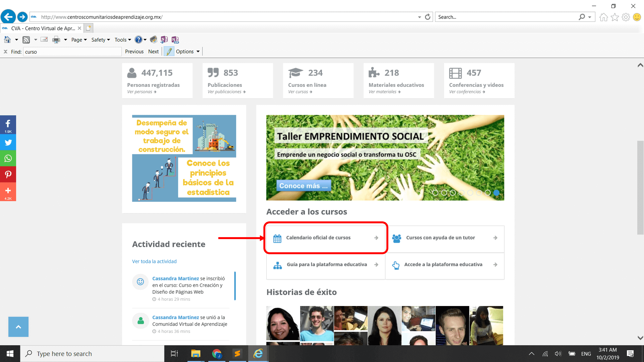Close the Find bar with the X
The image size is (644, 362).
coord(5,51)
